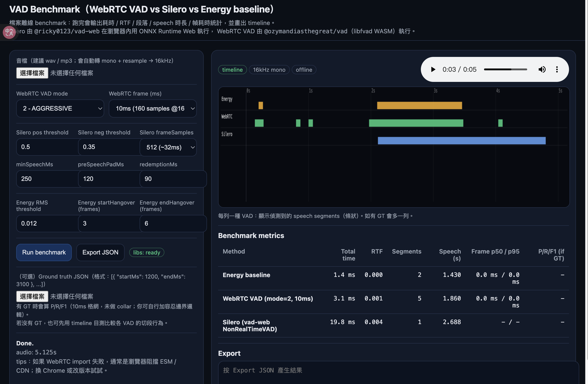
Task: Choose ground truth JSON file button
Action: 32,296
